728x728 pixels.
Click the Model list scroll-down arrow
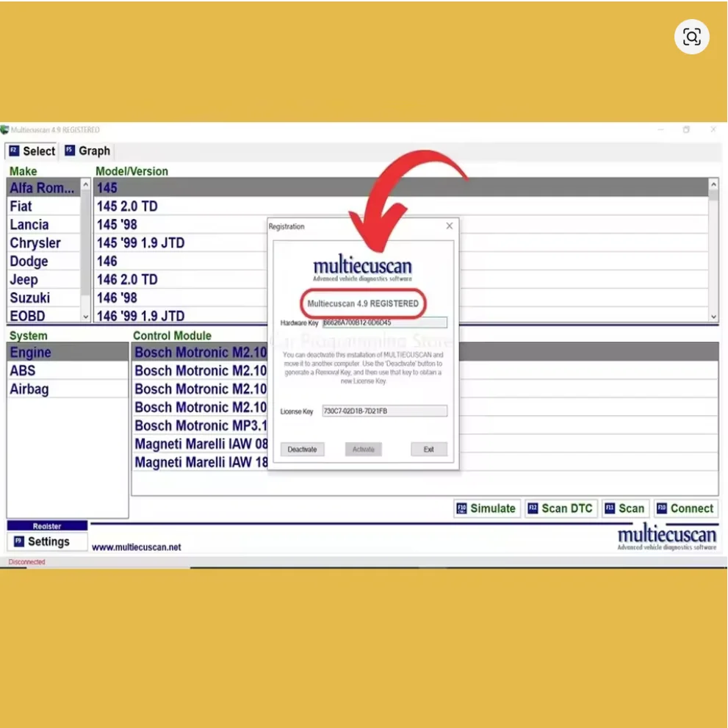pos(713,317)
